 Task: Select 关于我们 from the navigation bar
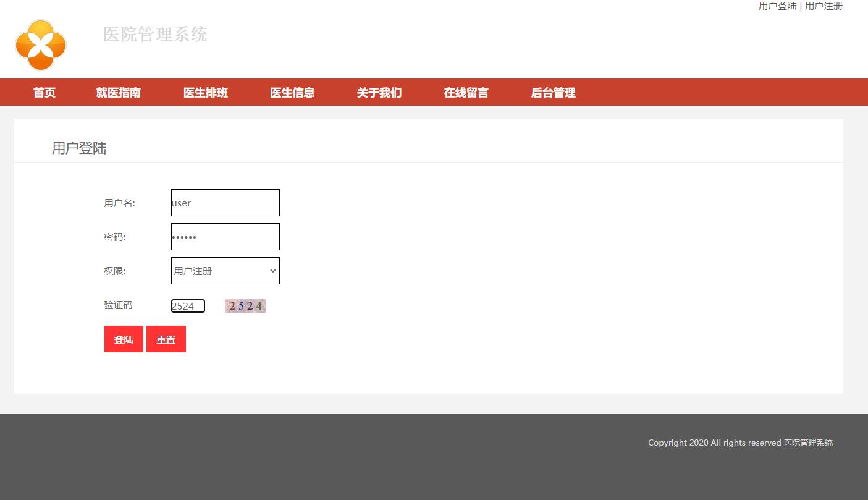tap(379, 92)
